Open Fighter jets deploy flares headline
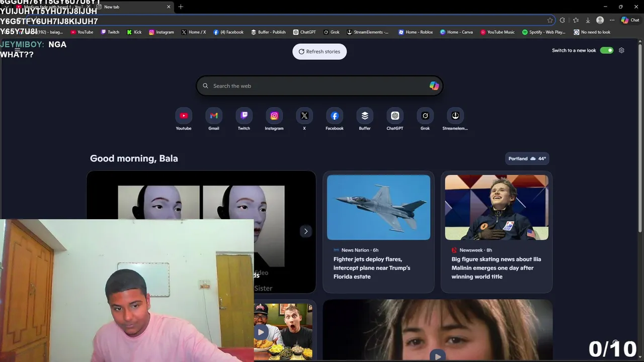This screenshot has width=644, height=362. (x=371, y=268)
